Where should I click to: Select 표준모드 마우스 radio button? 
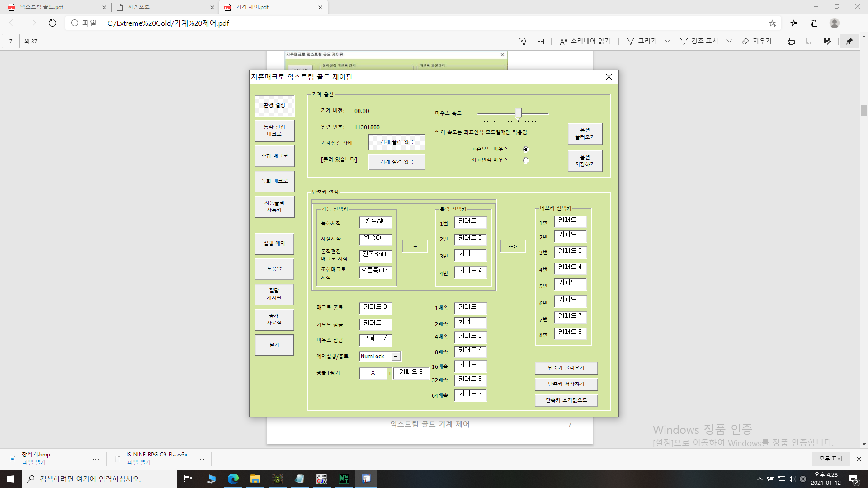[525, 150]
